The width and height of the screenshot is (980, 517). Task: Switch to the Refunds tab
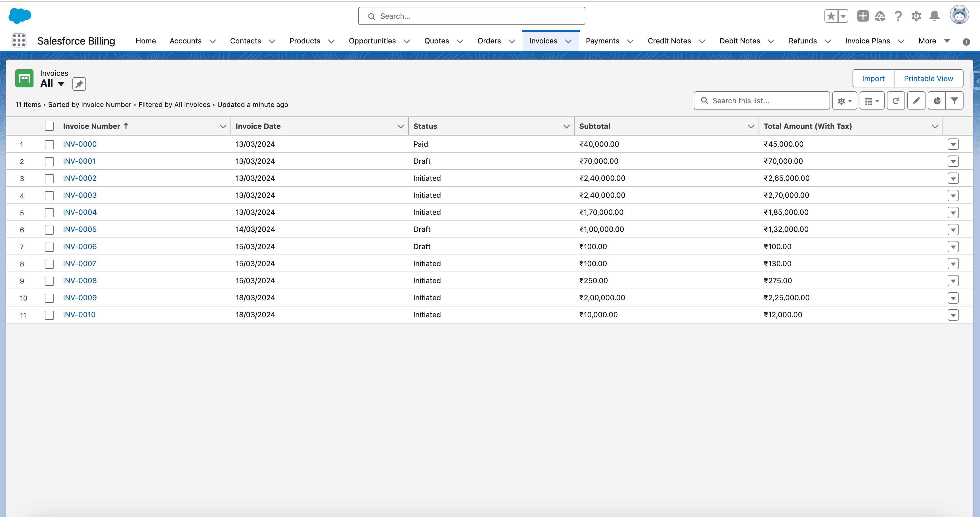802,41
